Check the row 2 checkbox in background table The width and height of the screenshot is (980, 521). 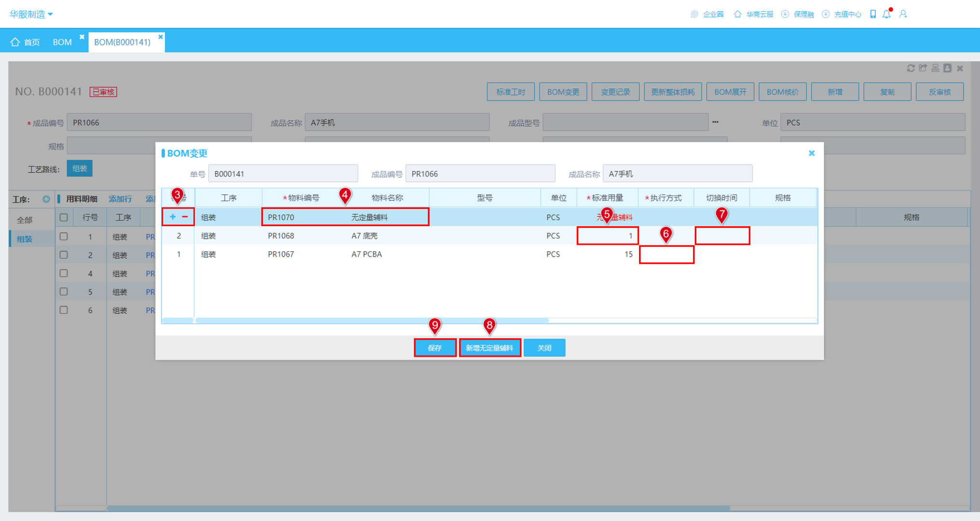click(x=64, y=255)
